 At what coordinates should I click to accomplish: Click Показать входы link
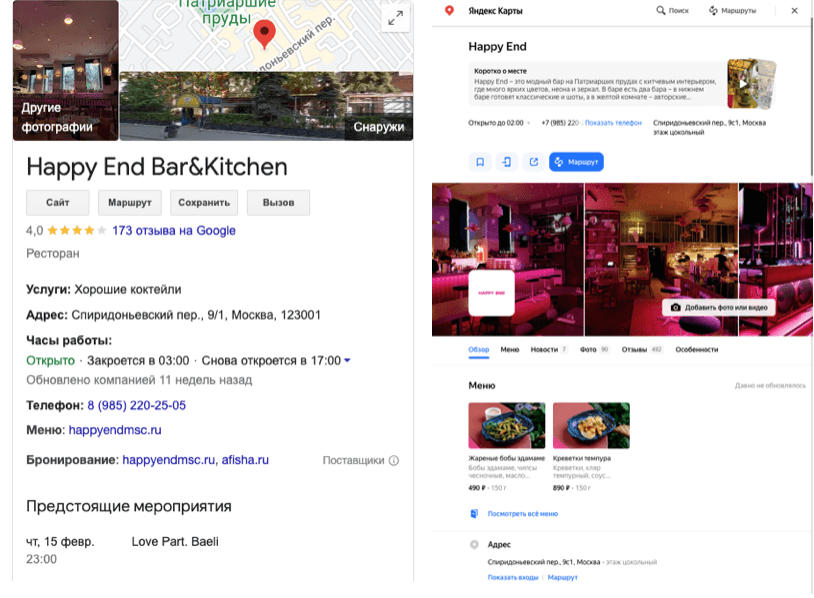coord(513,577)
